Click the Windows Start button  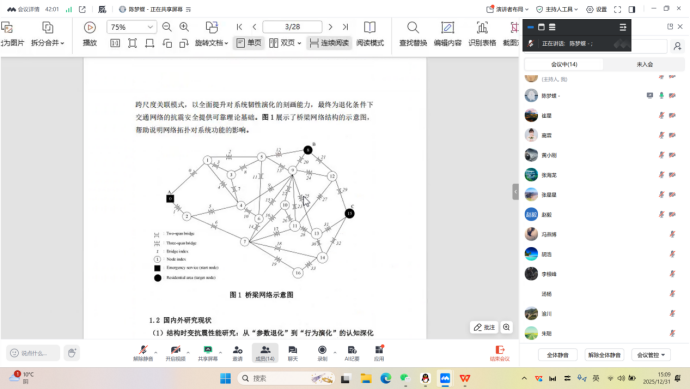[225, 378]
